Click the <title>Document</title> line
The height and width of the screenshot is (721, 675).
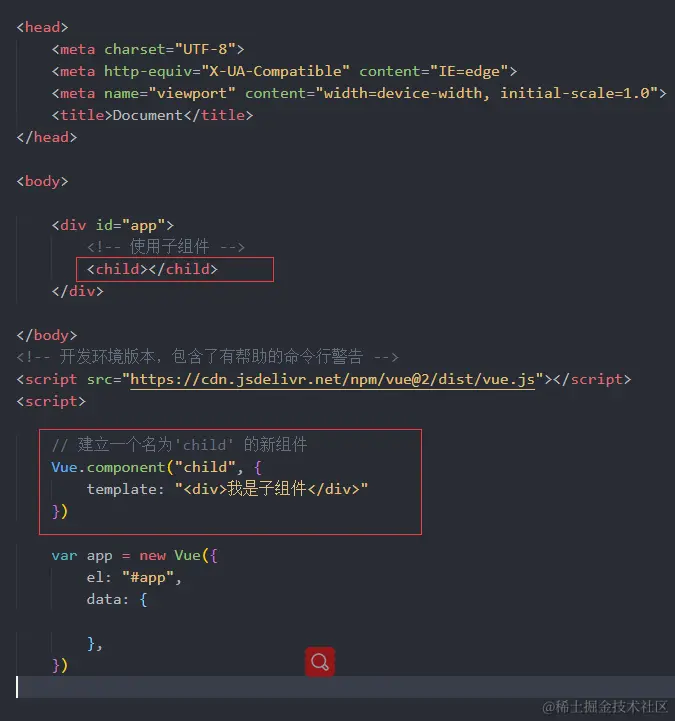click(x=152, y=115)
